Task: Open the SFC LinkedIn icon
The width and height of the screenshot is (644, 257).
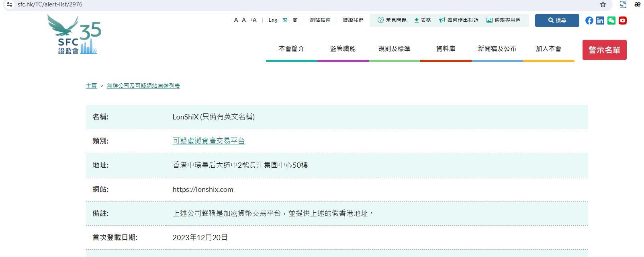Action: pos(600,21)
